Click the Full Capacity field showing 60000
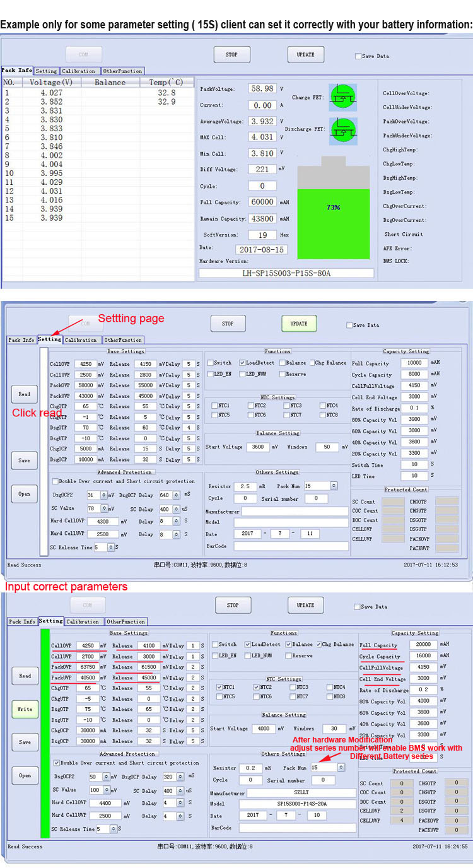The height and width of the screenshot is (868, 473). 262,202
